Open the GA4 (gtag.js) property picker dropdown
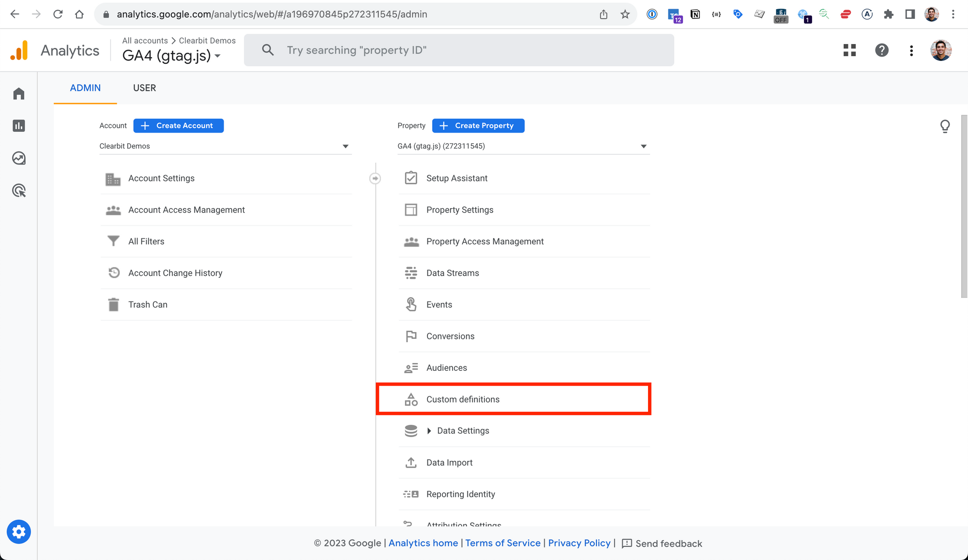 click(x=171, y=56)
